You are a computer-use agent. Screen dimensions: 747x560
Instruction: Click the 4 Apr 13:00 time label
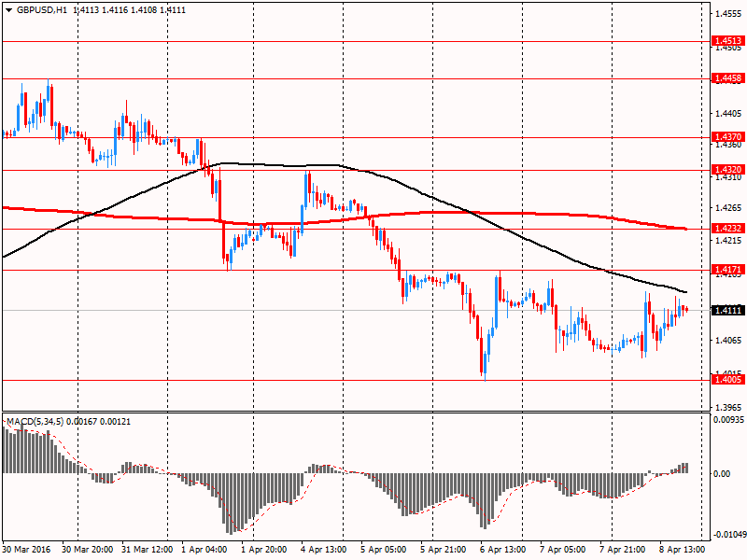click(x=324, y=550)
